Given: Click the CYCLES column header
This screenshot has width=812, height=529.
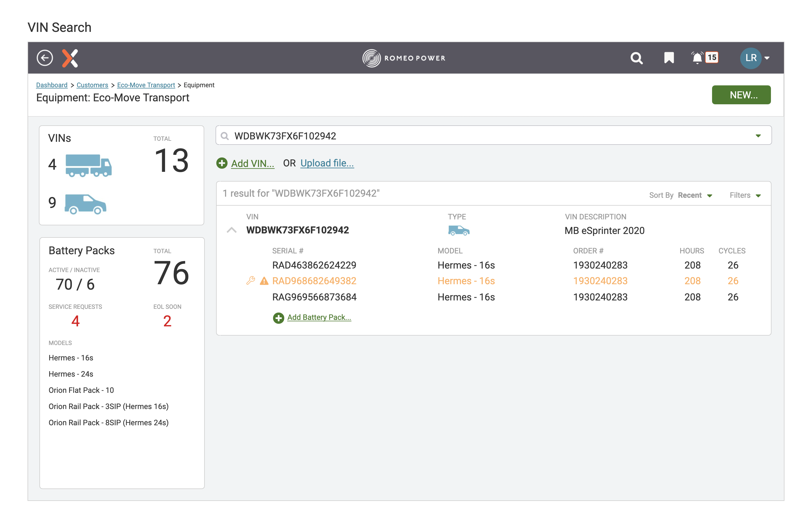Looking at the screenshot, I should pyautogui.click(x=732, y=251).
